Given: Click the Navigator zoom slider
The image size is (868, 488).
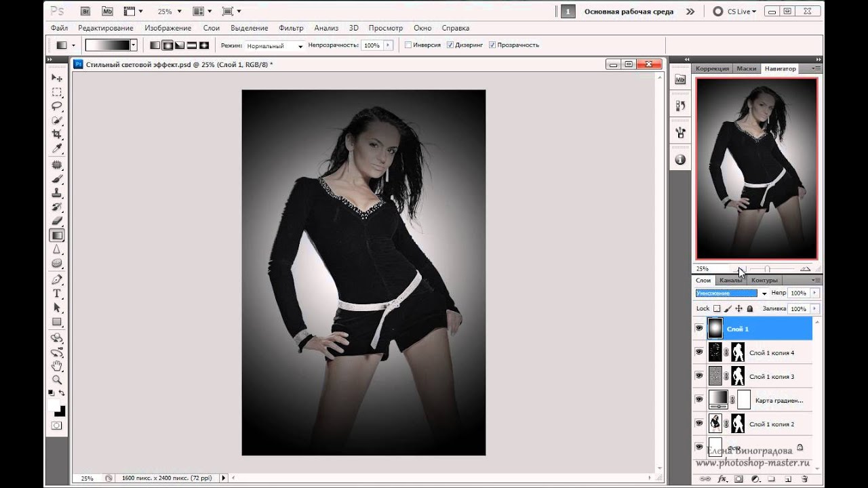Looking at the screenshot, I should click(767, 269).
